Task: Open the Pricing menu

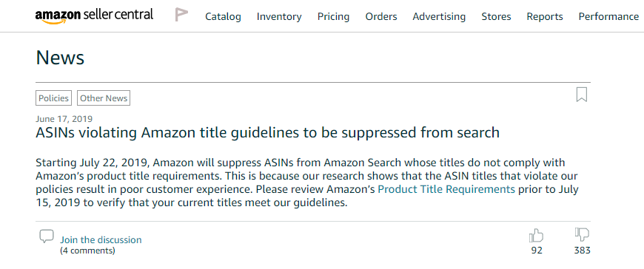Action: pos(333,17)
